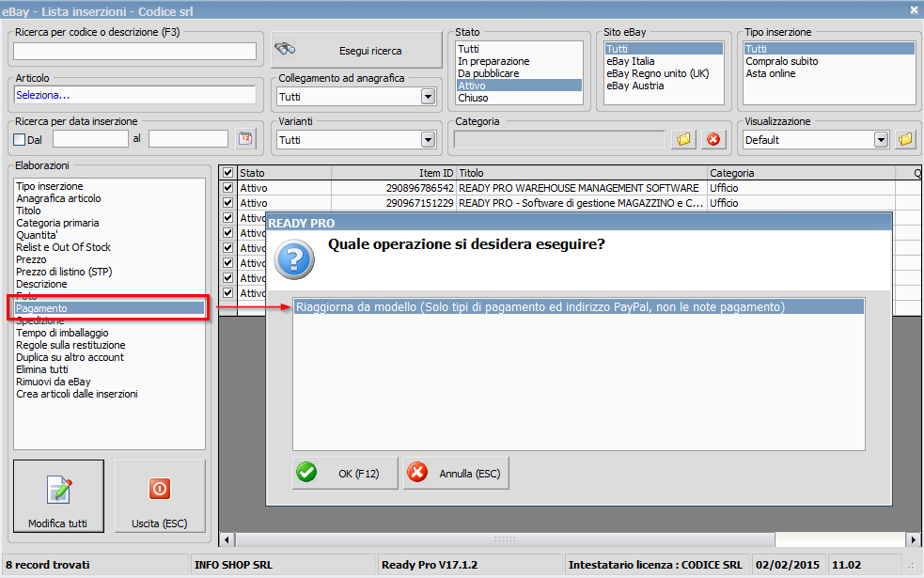
Task: Click the horizontal scrollbar thumb
Action: (505, 539)
